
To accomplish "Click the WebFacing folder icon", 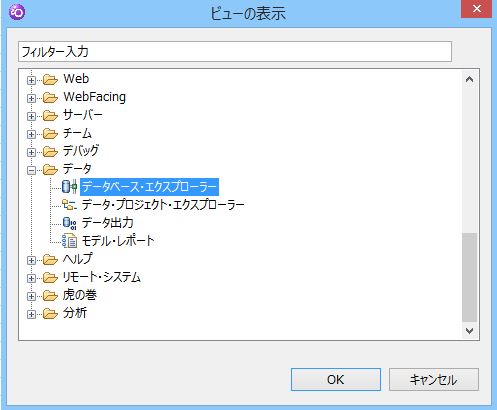I will coord(50,97).
